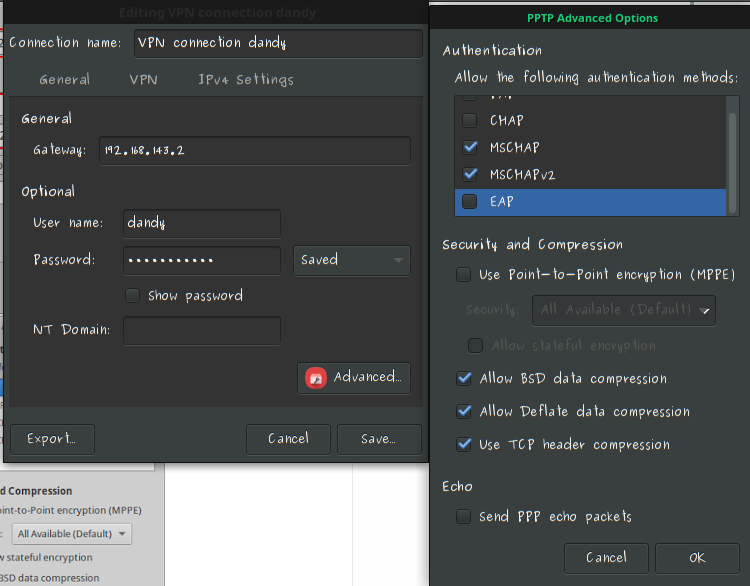Click the Password field

point(202,261)
